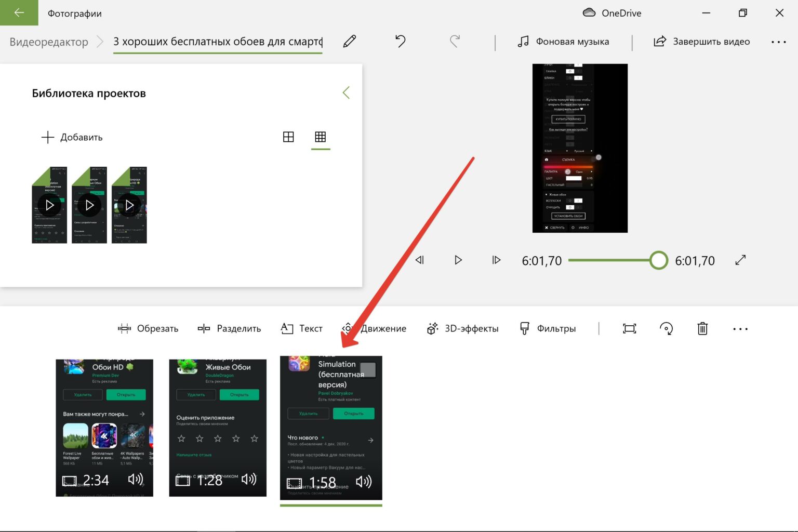Image resolution: width=798 pixels, height=532 pixels.
Task: Select the 1:28 storyboard clip
Action: pyautogui.click(x=218, y=428)
